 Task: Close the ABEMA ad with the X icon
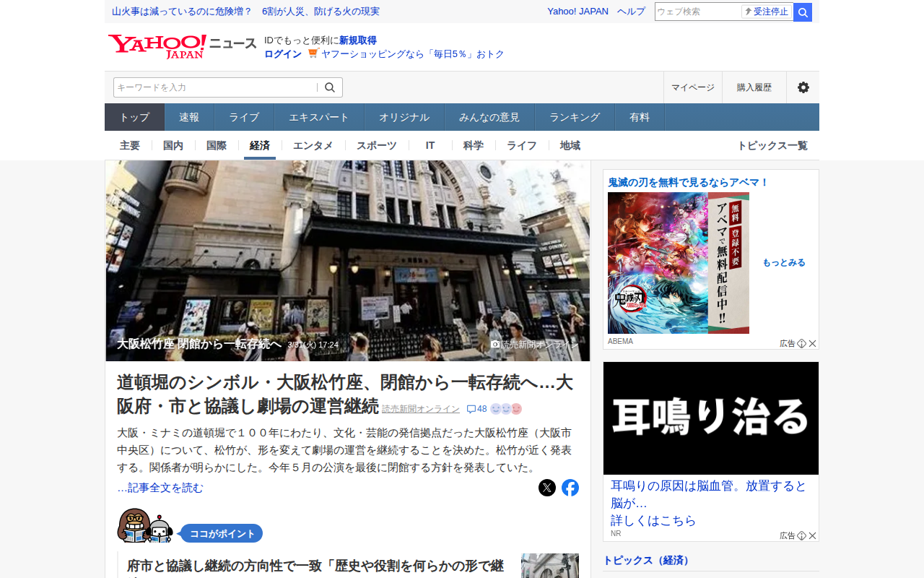(x=812, y=344)
